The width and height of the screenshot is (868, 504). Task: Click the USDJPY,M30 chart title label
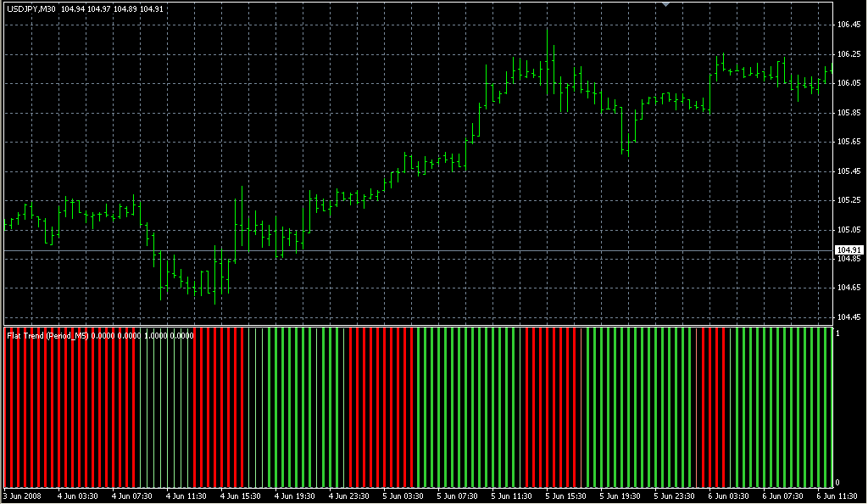point(31,9)
